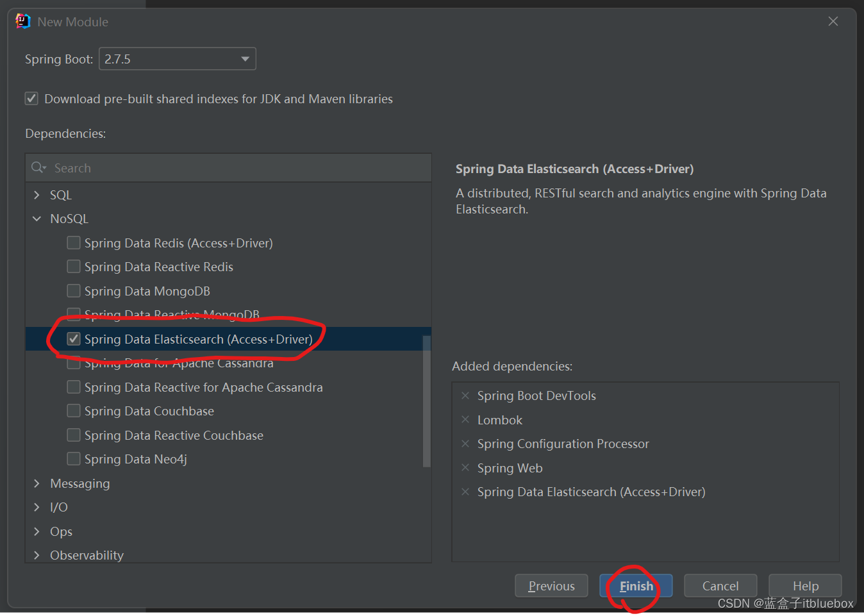Select 'Spring Web' in added dependencies list
This screenshot has width=864, height=616.
pyautogui.click(x=510, y=468)
